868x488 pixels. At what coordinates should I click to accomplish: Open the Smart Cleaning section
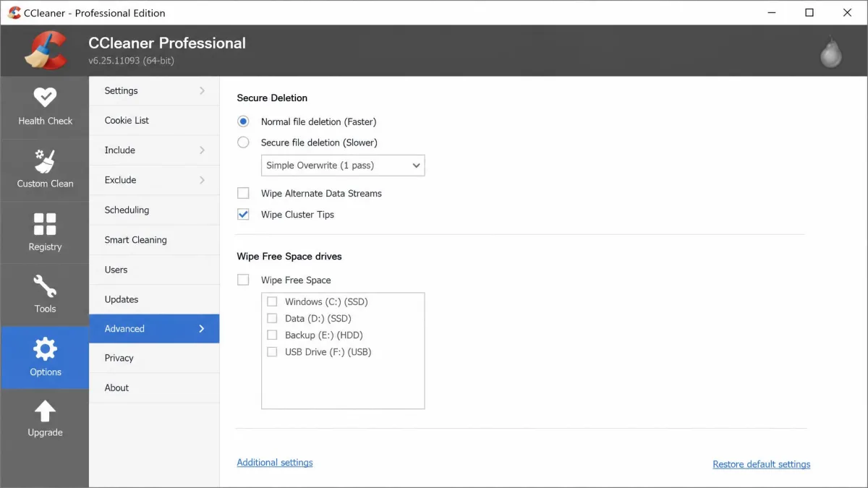point(154,240)
